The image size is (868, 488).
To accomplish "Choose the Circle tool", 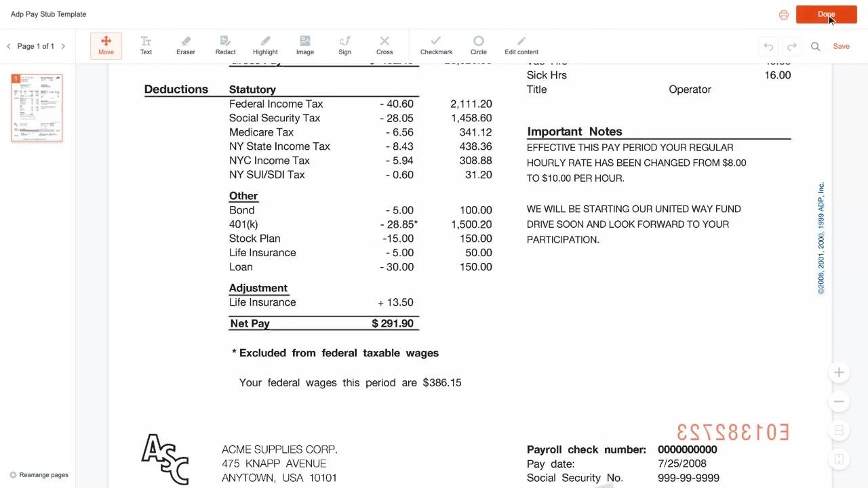I will [x=479, y=46].
